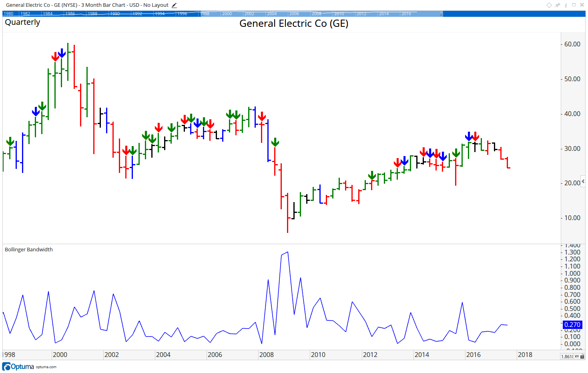Close the GE chart window
588x373 pixels.
[582, 5]
